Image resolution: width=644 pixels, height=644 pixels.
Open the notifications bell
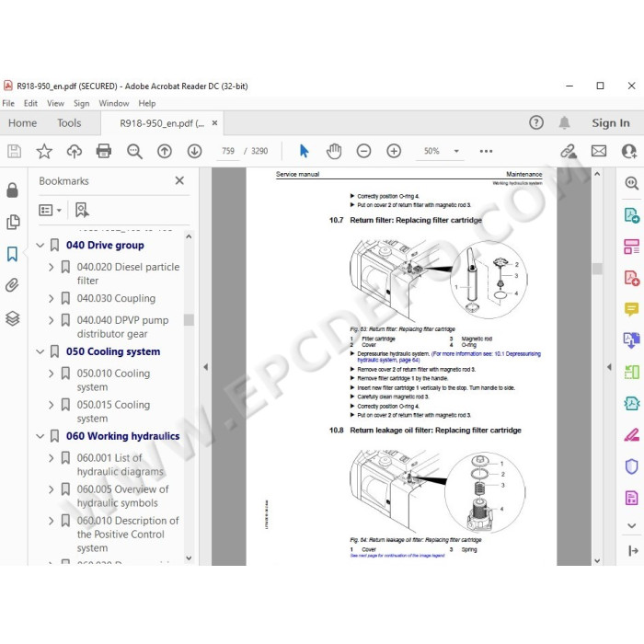click(x=564, y=122)
